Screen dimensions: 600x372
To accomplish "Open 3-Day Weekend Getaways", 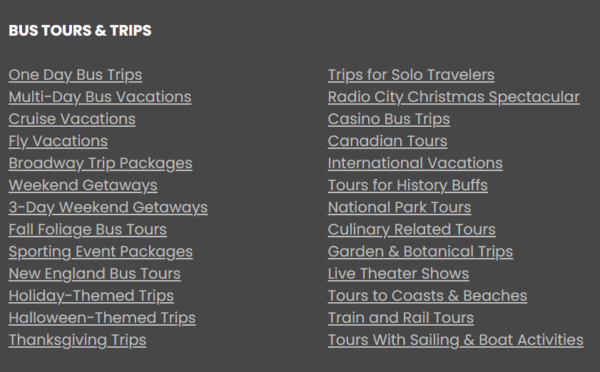I will point(108,207).
